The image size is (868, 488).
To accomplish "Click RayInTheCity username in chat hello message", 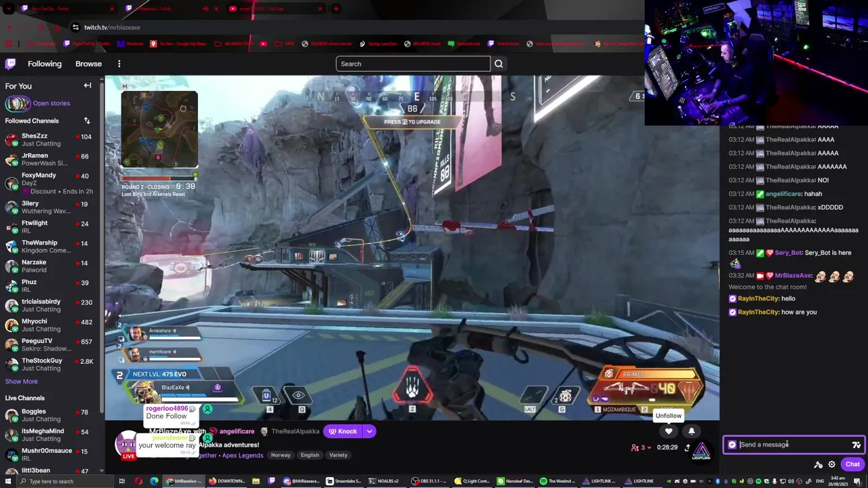I will 757,298.
